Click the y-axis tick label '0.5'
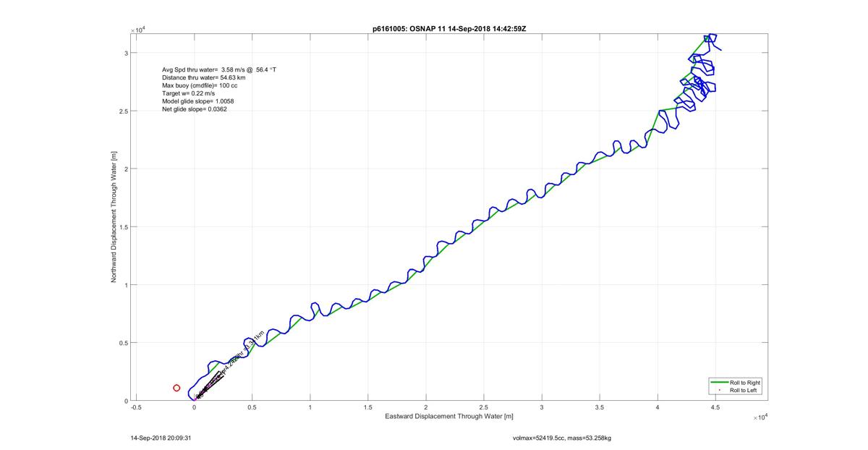Screen dimensions: 868x450 point(123,343)
